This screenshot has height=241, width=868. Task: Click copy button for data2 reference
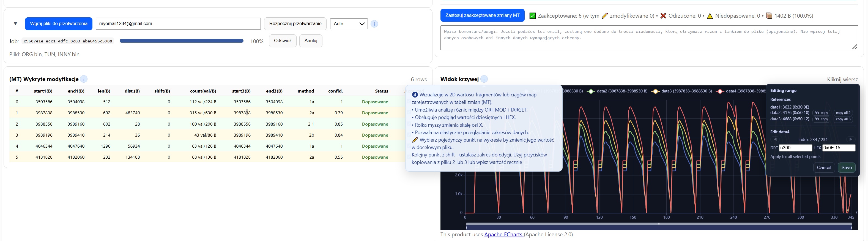[x=822, y=113]
